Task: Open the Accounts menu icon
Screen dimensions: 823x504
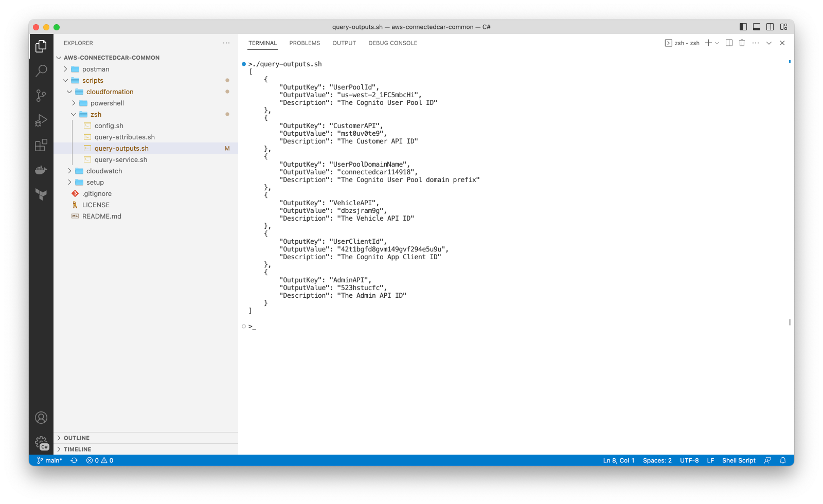Action: 41,418
